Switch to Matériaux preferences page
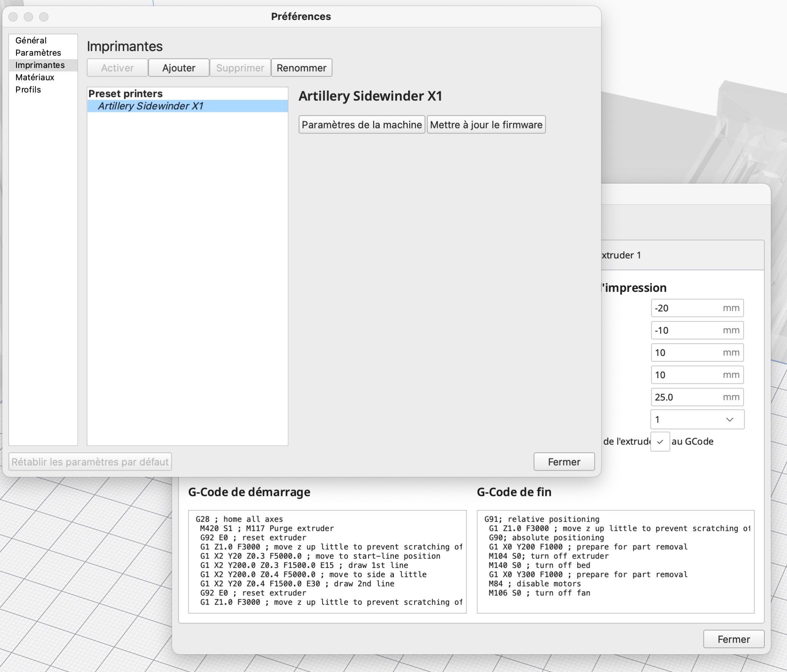The image size is (787, 672). pyautogui.click(x=35, y=77)
